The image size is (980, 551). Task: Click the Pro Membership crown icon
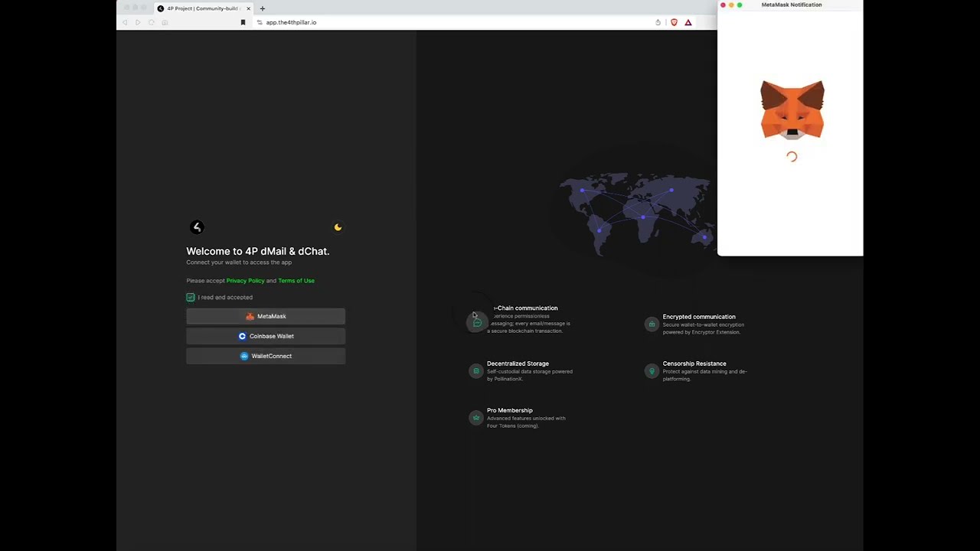(475, 418)
